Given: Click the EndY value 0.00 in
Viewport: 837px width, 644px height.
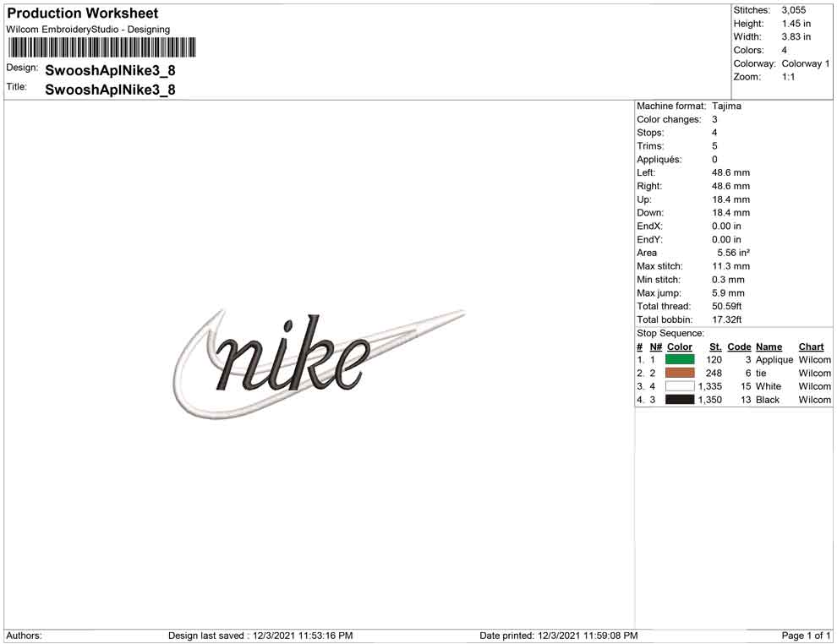Looking at the screenshot, I should coord(726,239).
